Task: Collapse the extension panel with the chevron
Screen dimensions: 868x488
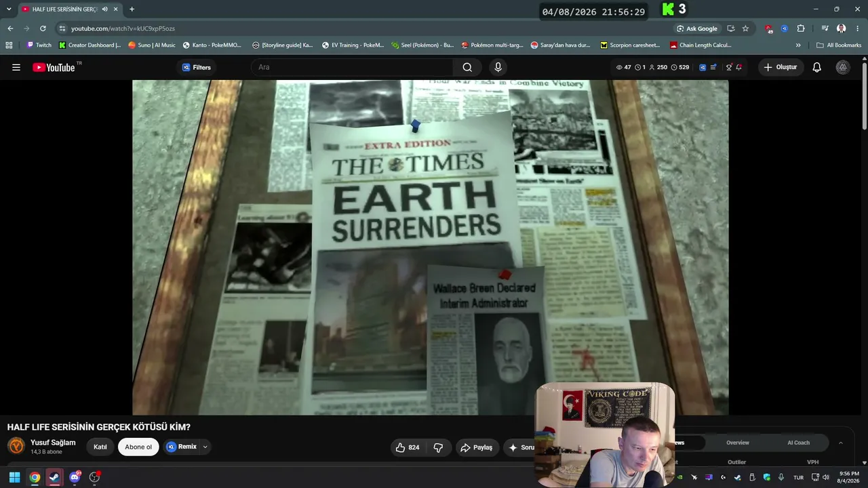Action: [x=841, y=443]
